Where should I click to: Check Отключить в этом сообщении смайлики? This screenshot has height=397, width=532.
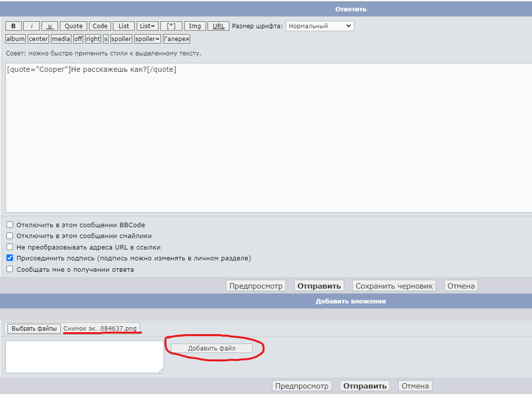pyautogui.click(x=10, y=236)
